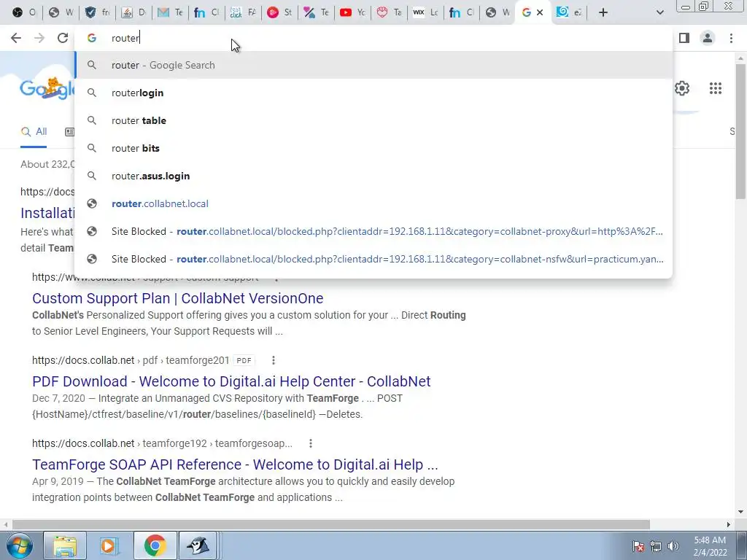The image size is (747, 560).
Task: Select the 'router bits' suggestion
Action: tap(373, 148)
